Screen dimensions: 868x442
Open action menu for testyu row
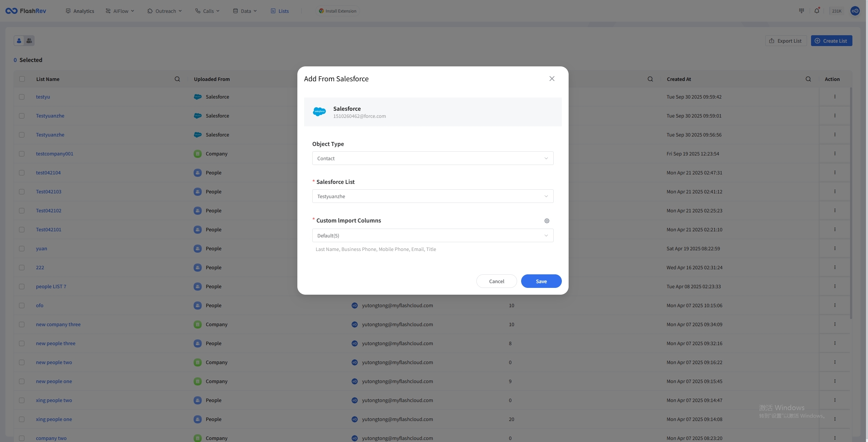[834, 97]
